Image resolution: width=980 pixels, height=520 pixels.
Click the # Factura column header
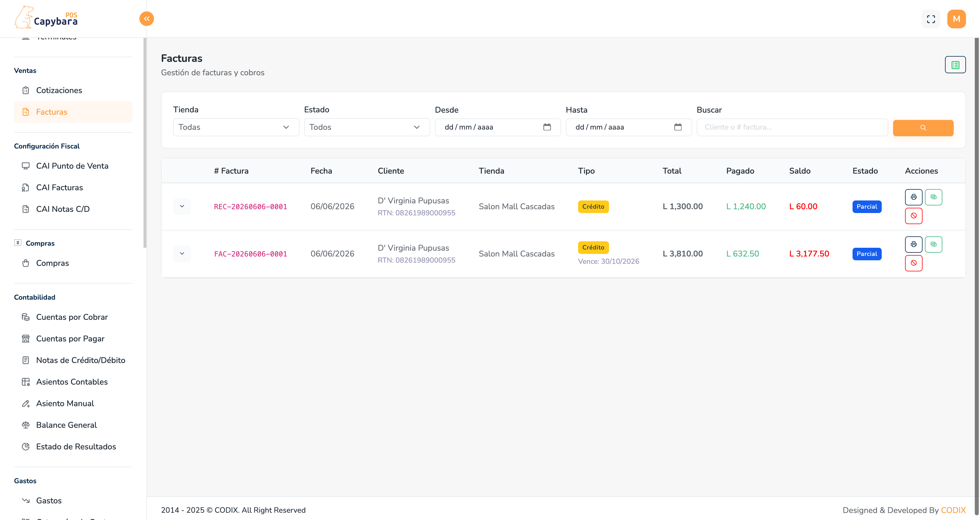point(231,171)
